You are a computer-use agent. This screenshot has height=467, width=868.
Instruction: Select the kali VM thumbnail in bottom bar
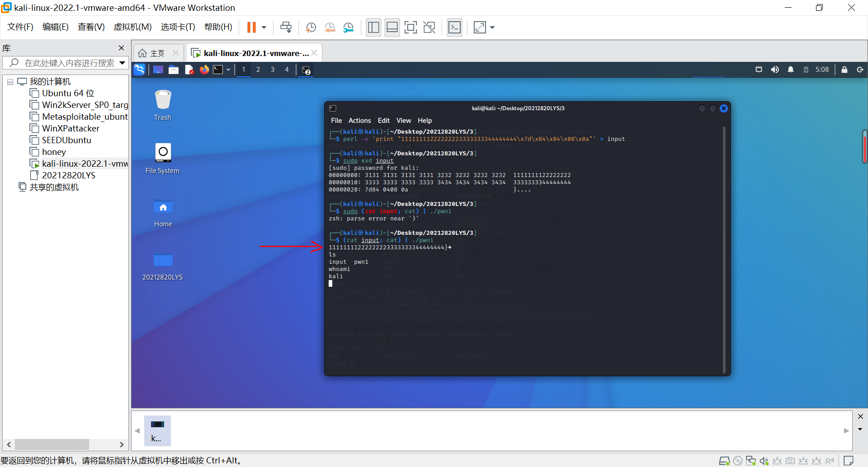click(157, 430)
